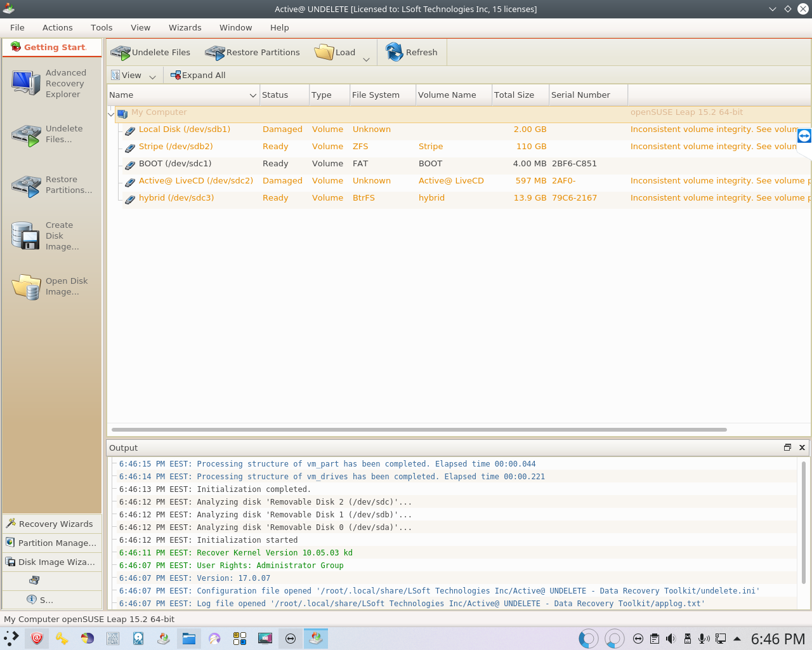The height and width of the screenshot is (650, 812).
Task: Click the microphone tray icon
Action: point(704,639)
